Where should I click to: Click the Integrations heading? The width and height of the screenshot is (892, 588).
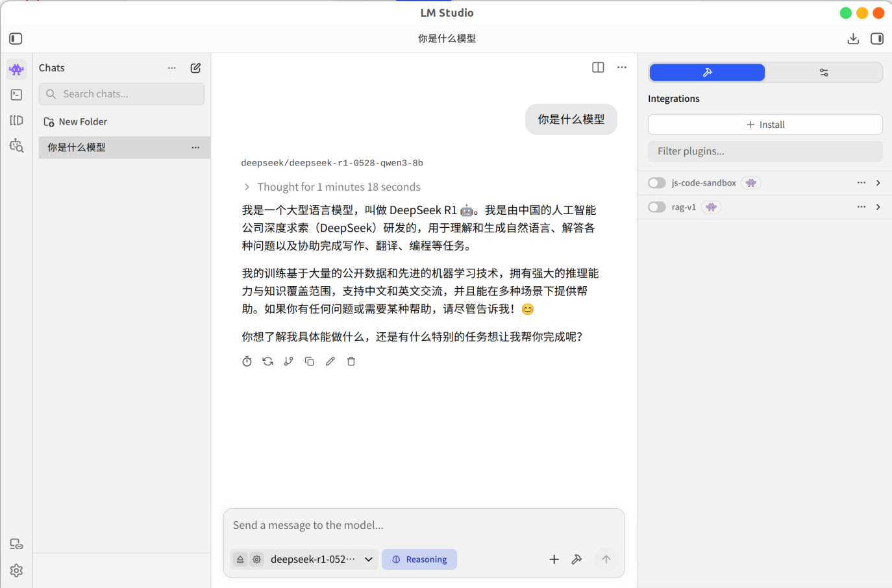674,99
